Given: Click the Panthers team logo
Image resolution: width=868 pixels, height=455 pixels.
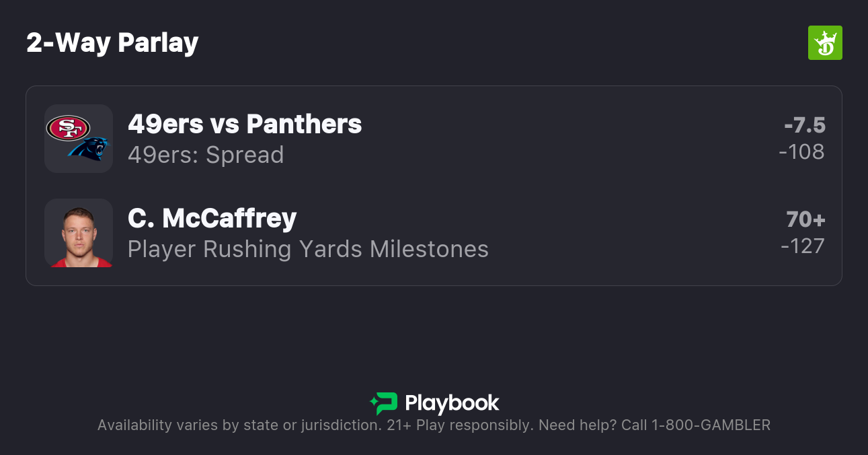Looking at the screenshot, I should point(89,149).
